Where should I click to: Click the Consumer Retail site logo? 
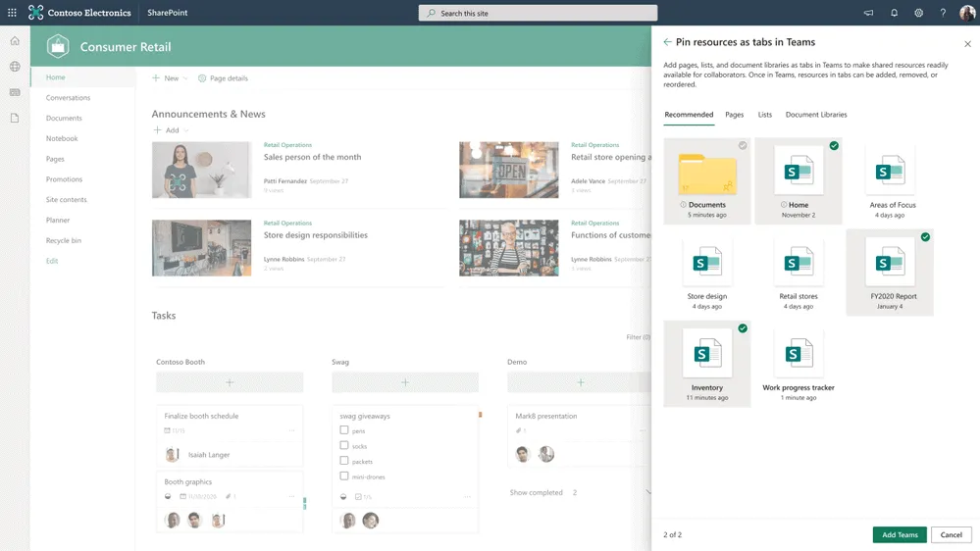[58, 46]
